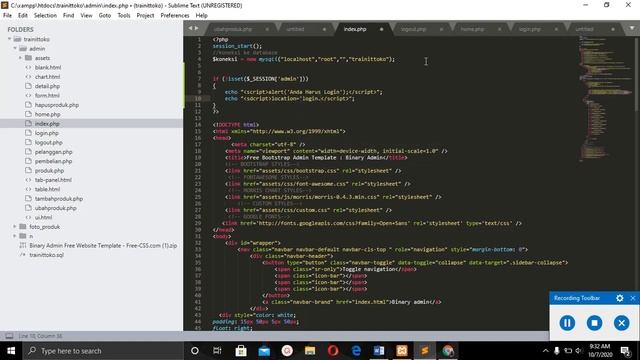Open chart.html from the sidebar

click(x=47, y=77)
